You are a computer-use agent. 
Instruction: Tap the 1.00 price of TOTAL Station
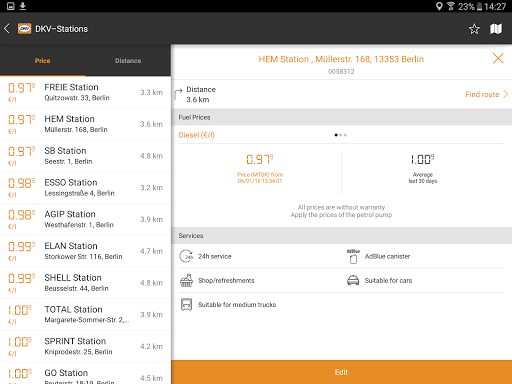point(20,310)
